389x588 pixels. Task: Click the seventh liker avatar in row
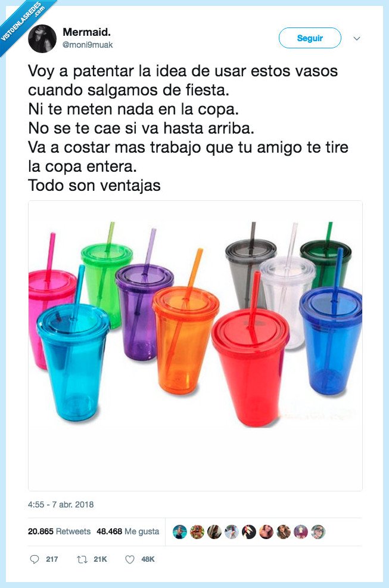pos(284,532)
